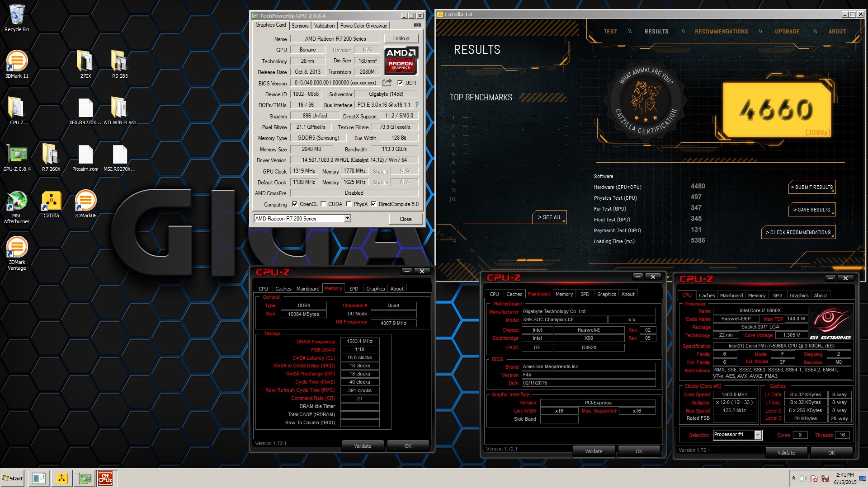
Task: Launch 3DMark Vantage desktop shortcut
Action: [17, 253]
